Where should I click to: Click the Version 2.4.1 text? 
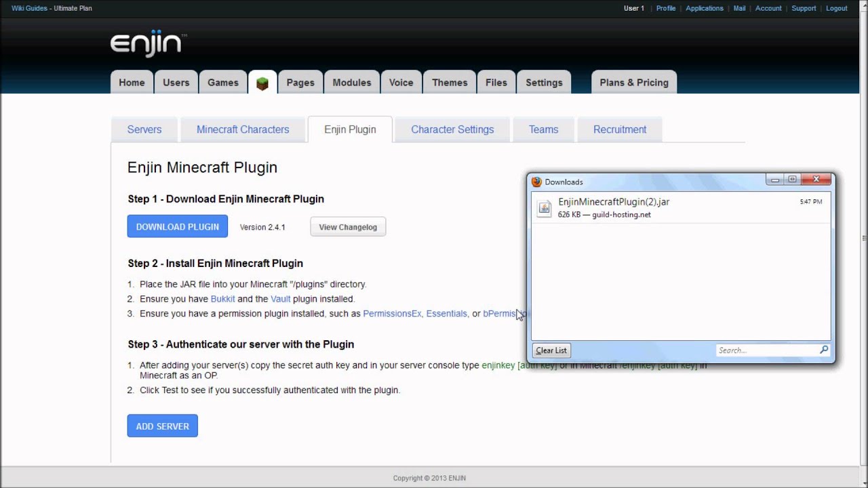(262, 227)
